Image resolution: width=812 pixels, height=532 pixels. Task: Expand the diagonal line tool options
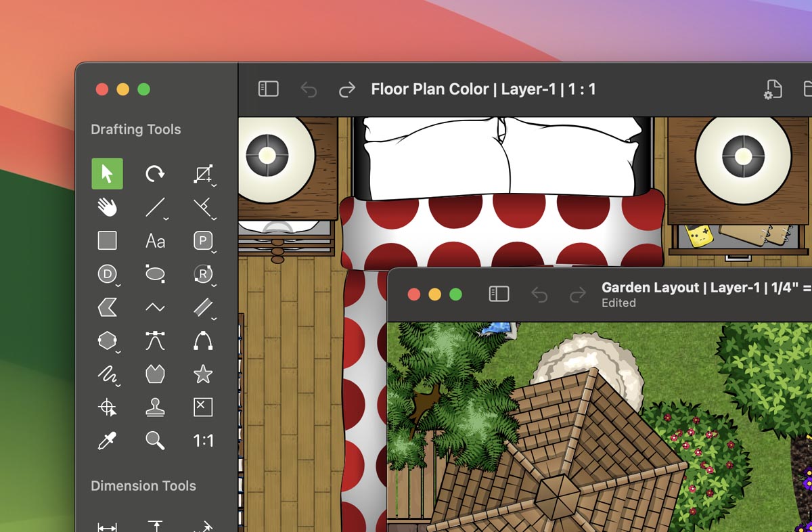point(166,218)
